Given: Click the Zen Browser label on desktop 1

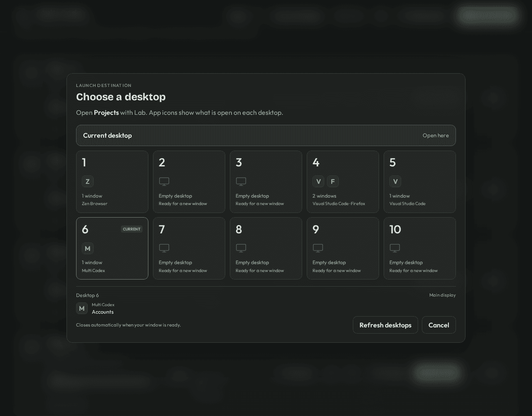Looking at the screenshot, I should click(95, 204).
